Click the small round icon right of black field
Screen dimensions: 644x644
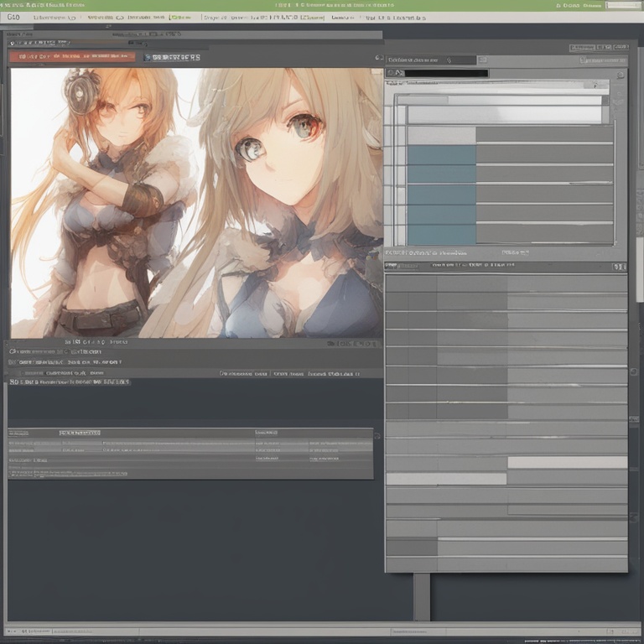(x=621, y=75)
